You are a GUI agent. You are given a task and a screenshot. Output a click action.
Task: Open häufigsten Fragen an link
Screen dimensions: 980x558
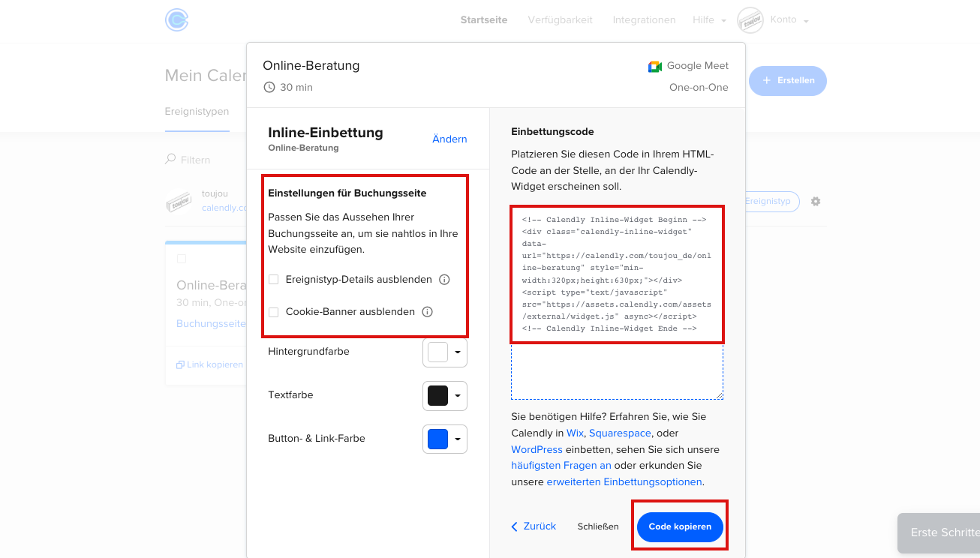pos(561,466)
